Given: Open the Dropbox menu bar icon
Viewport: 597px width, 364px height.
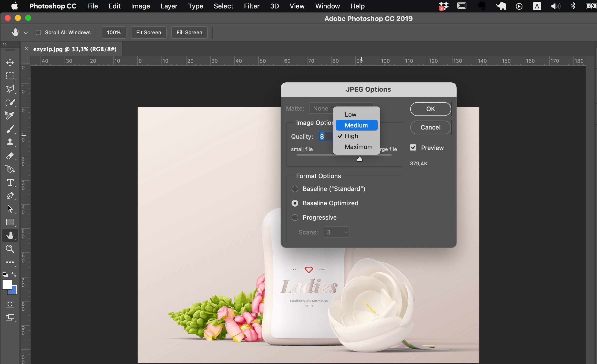Looking at the screenshot, I should coord(444,6).
